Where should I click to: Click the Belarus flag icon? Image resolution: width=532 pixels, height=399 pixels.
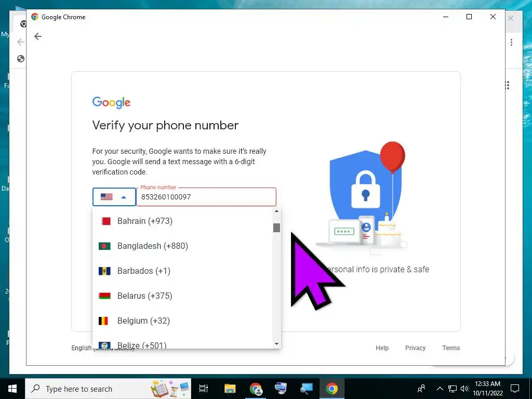point(104,296)
